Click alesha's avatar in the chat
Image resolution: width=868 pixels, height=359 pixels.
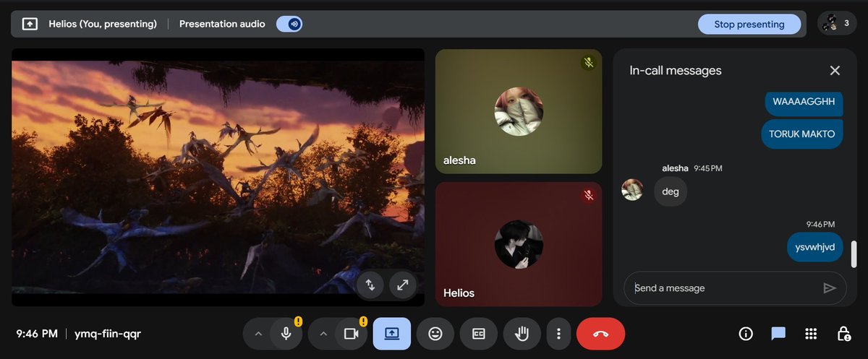[632, 189]
